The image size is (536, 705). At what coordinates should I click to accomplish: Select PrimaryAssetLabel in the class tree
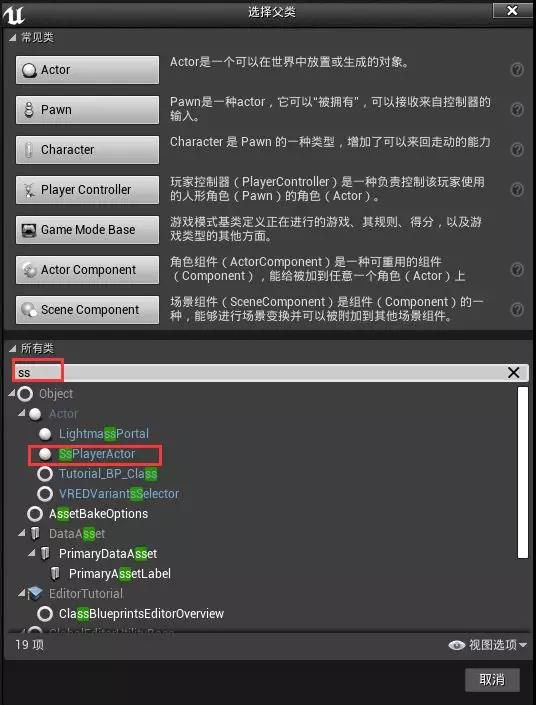click(120, 574)
